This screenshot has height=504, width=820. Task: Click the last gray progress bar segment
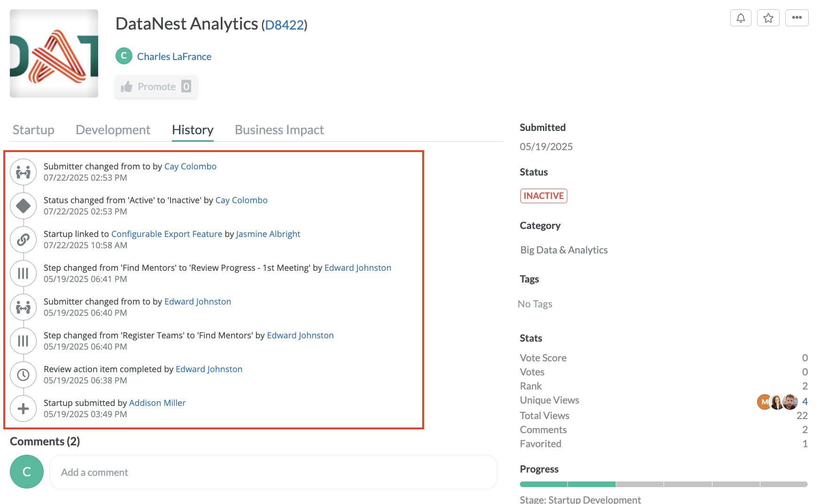784,484
